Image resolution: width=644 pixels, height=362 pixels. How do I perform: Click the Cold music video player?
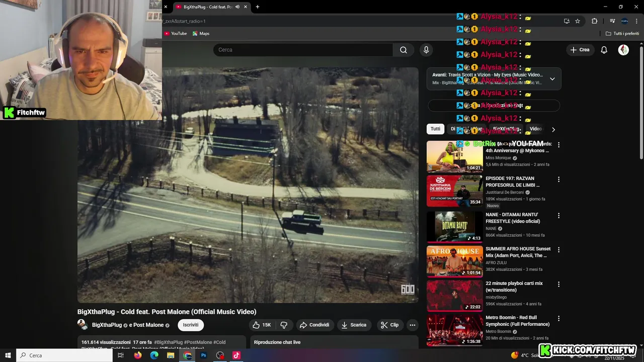[248, 185]
